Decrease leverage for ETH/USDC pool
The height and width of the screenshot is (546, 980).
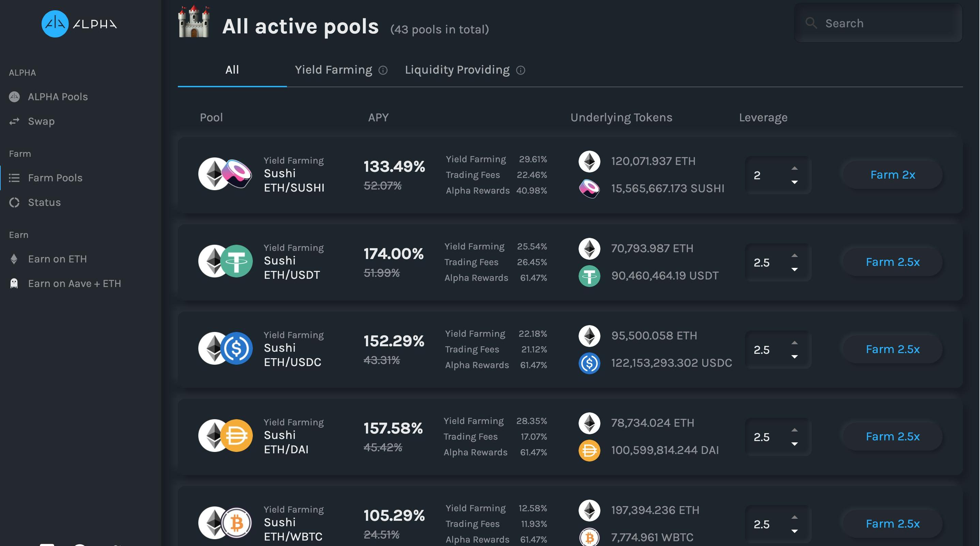point(794,357)
